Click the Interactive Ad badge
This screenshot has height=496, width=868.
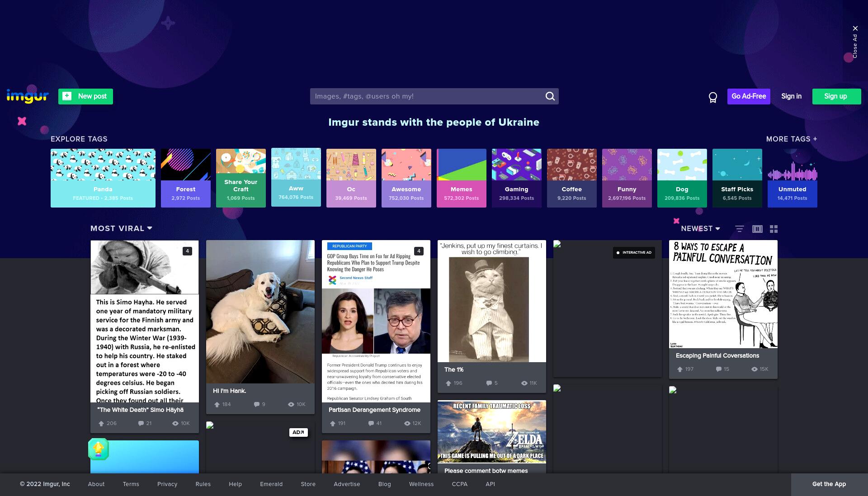[634, 252]
